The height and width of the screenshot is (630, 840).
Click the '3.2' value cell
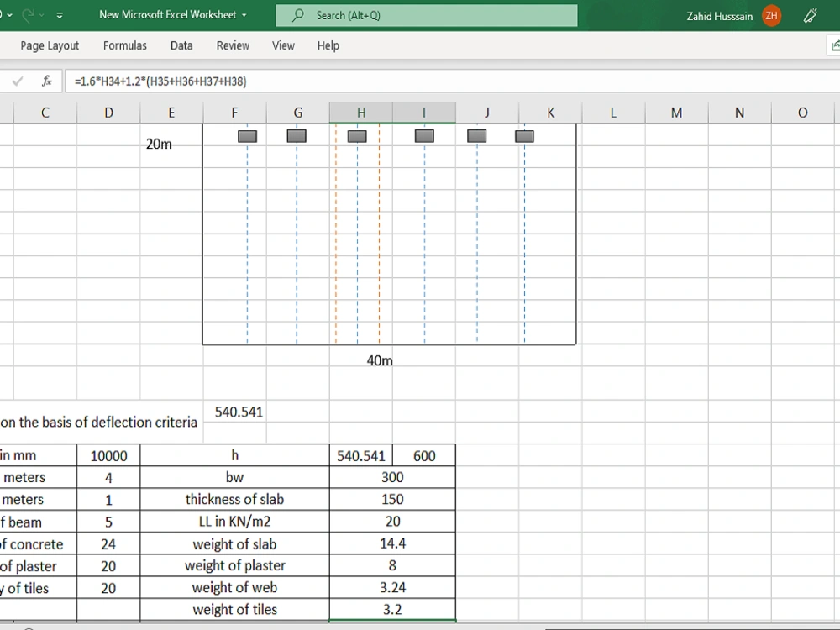(x=392, y=610)
